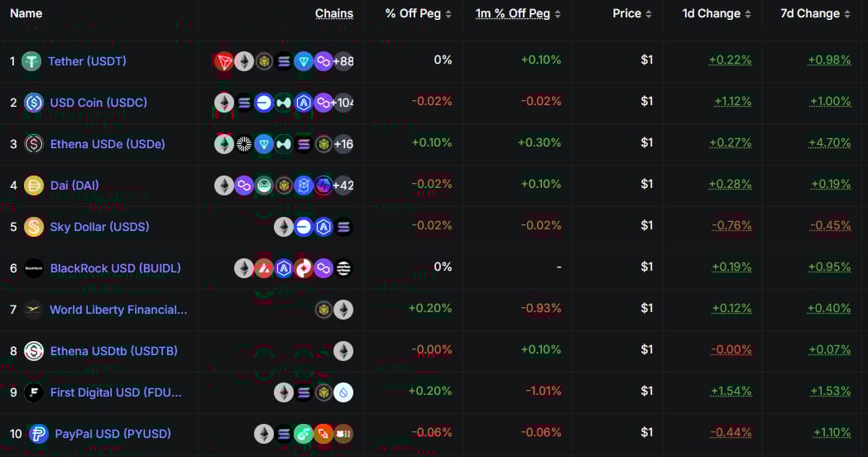Click the Ethereum chain icon in USDTB row
This screenshot has height=457, width=868.
pos(343,351)
